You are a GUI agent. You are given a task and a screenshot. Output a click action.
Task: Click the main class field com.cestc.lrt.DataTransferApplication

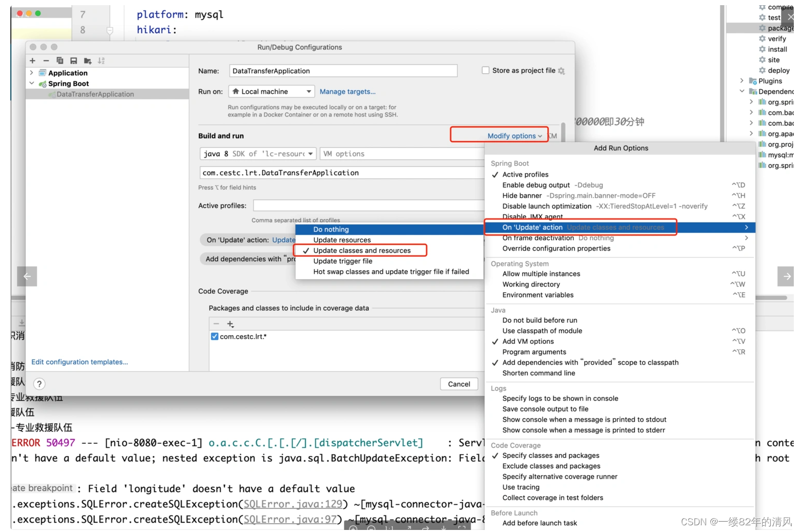[x=342, y=173]
